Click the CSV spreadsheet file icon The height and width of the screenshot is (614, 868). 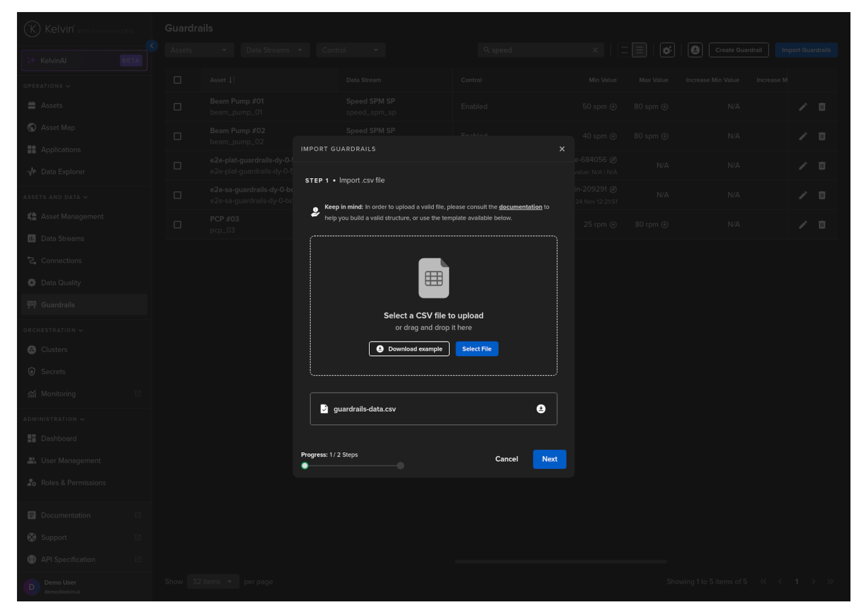coord(433,278)
